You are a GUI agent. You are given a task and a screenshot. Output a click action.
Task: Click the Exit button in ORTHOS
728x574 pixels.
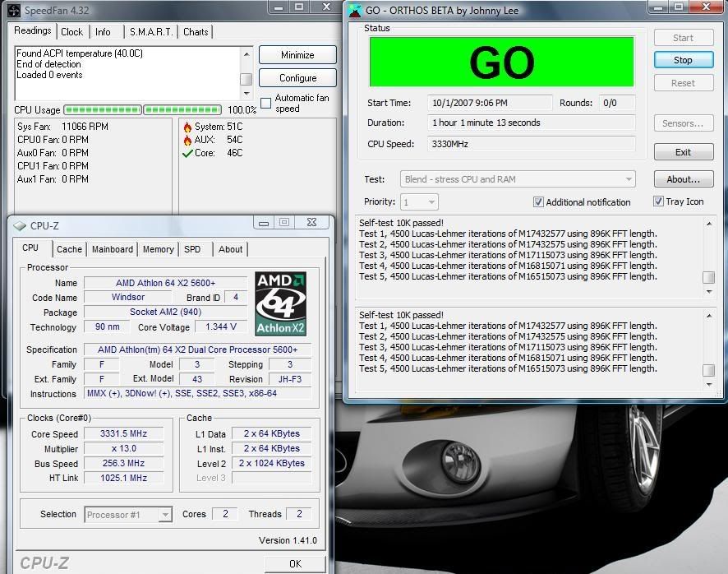(684, 152)
